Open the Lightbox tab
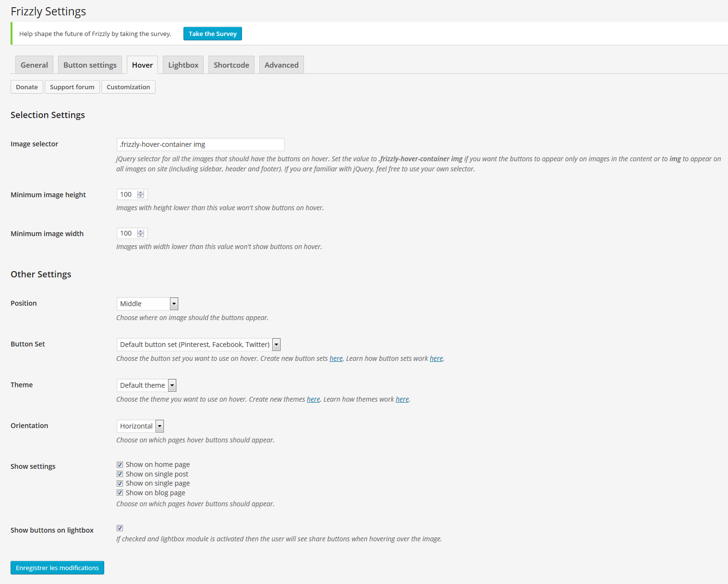The height and width of the screenshot is (584, 728). click(183, 65)
